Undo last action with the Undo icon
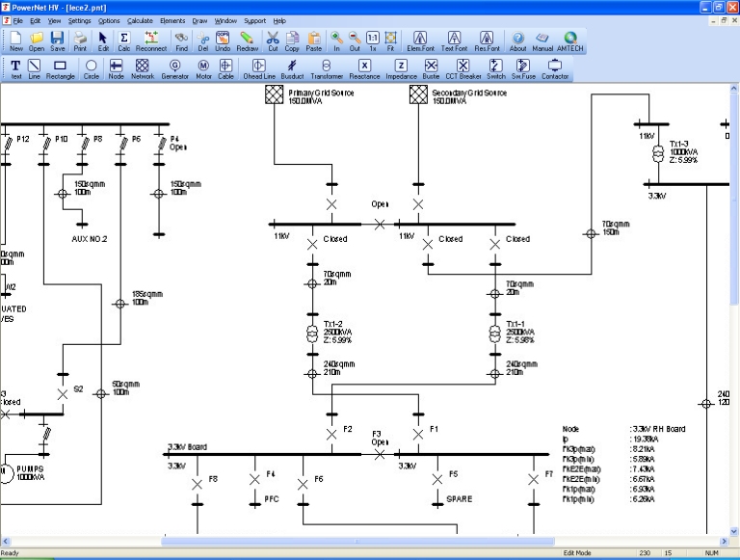The image size is (740, 560). click(x=223, y=41)
